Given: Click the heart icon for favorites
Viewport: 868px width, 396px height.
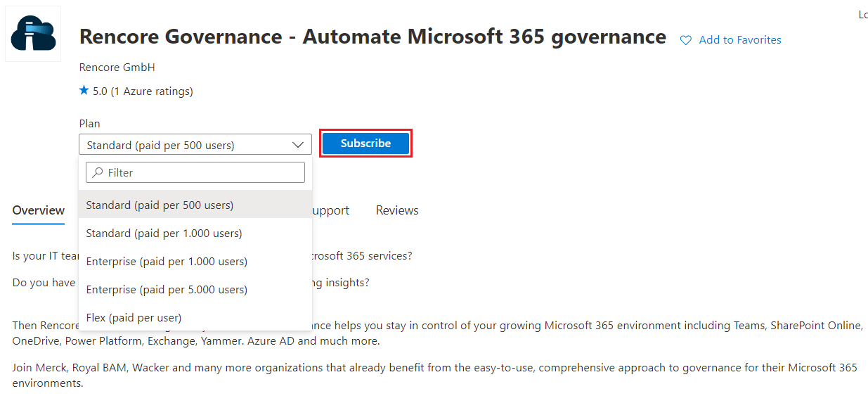Looking at the screenshot, I should point(686,41).
